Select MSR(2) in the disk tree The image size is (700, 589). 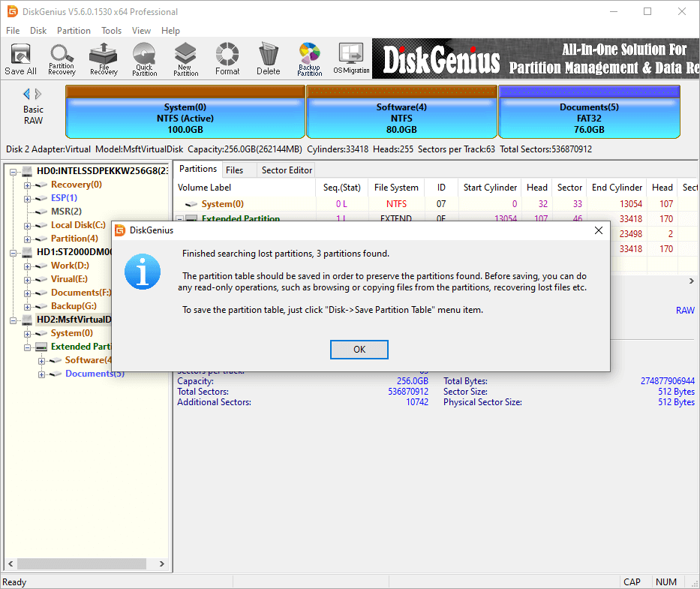click(x=66, y=212)
